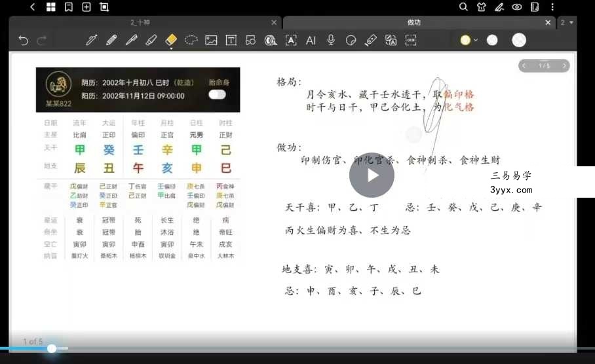Screen dimensions: 595x364
Task: Click the large 辛 stem character
Action: [x=167, y=150]
